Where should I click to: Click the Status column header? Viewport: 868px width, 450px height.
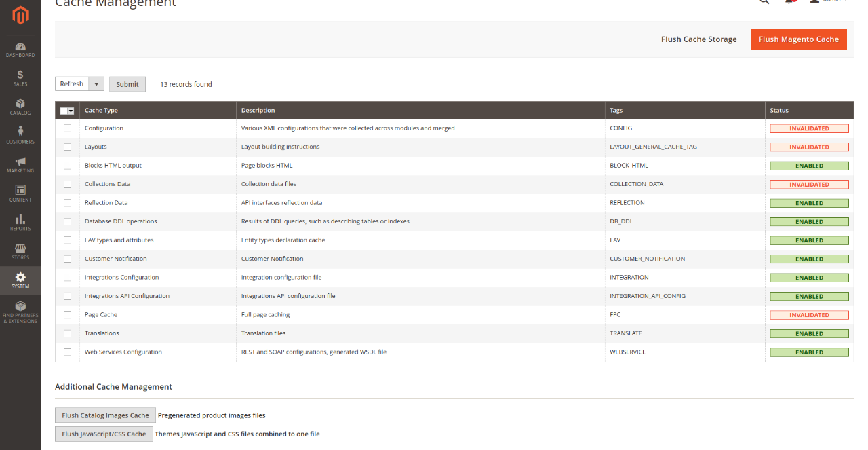pos(809,111)
